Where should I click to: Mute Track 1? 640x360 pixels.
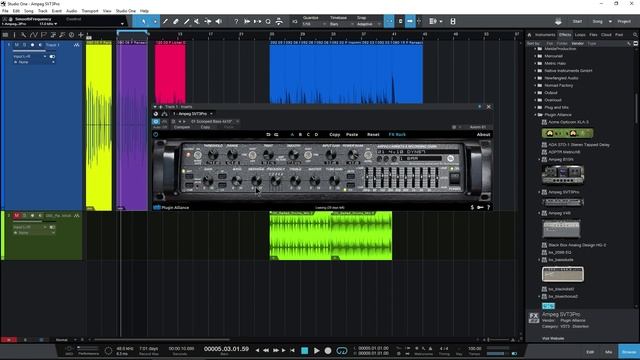click(17, 45)
